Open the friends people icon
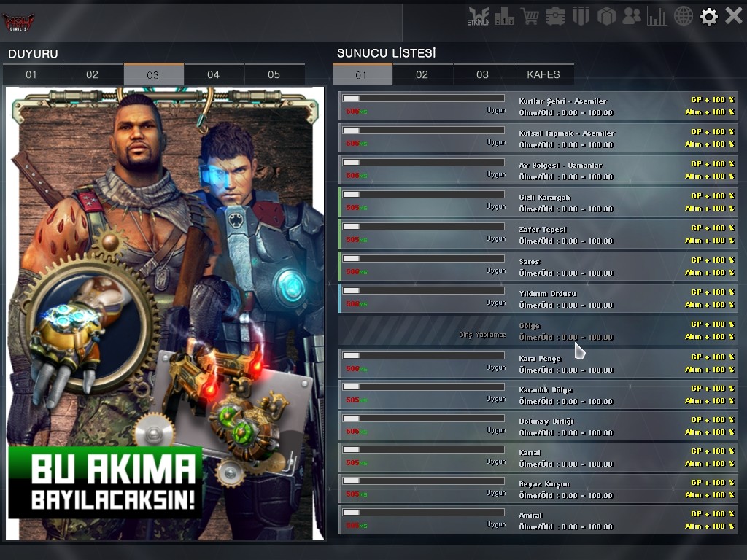Image resolution: width=747 pixels, height=560 pixels. [632, 16]
